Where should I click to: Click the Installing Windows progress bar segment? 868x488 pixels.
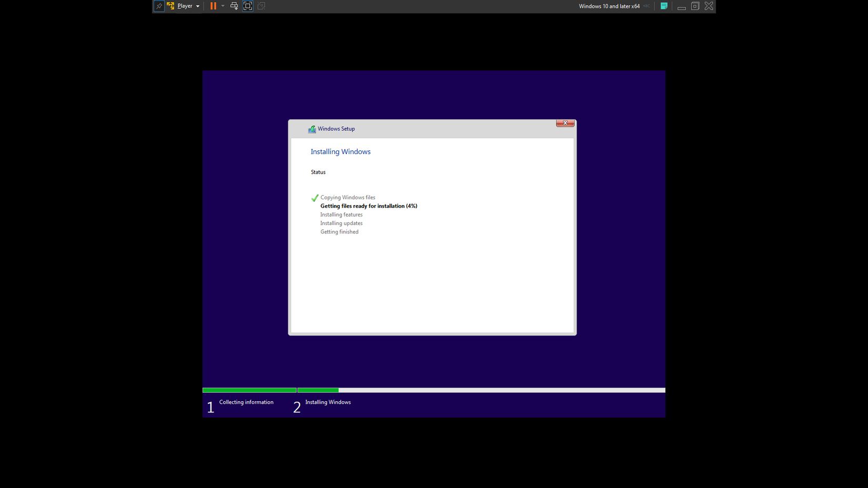click(x=481, y=390)
